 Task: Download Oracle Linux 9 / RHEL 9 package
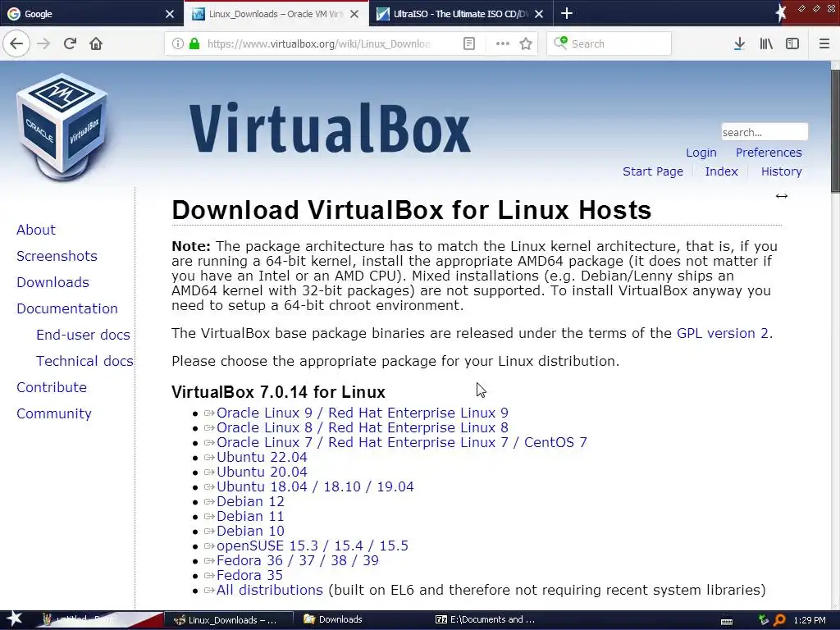pos(362,413)
